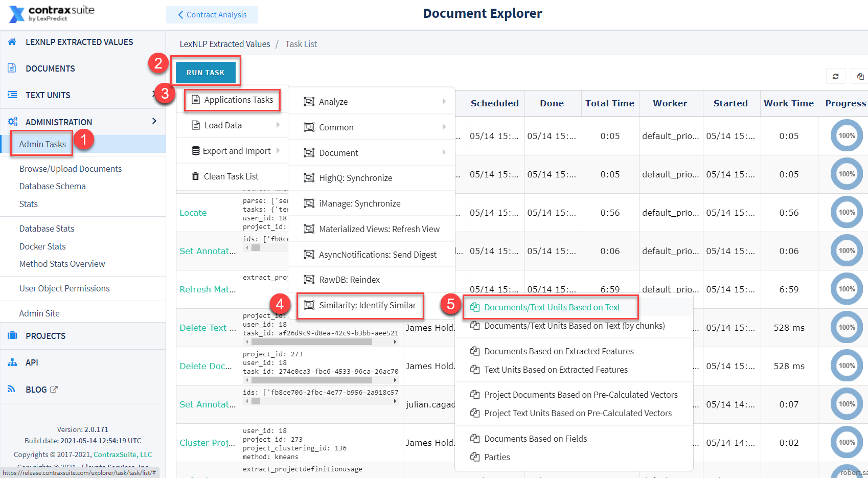The height and width of the screenshot is (478, 868).
Task: Open the Refresh Mat... task link
Action: (208, 289)
